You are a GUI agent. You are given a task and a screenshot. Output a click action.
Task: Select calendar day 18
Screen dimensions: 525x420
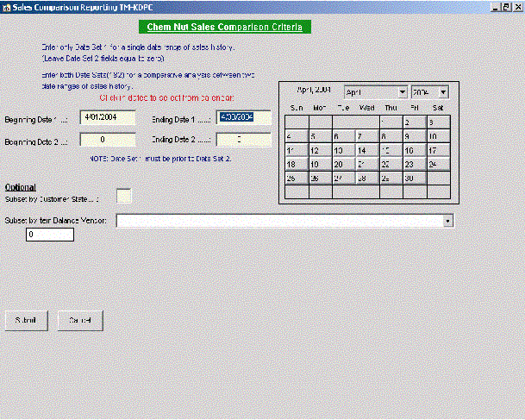pos(297,164)
